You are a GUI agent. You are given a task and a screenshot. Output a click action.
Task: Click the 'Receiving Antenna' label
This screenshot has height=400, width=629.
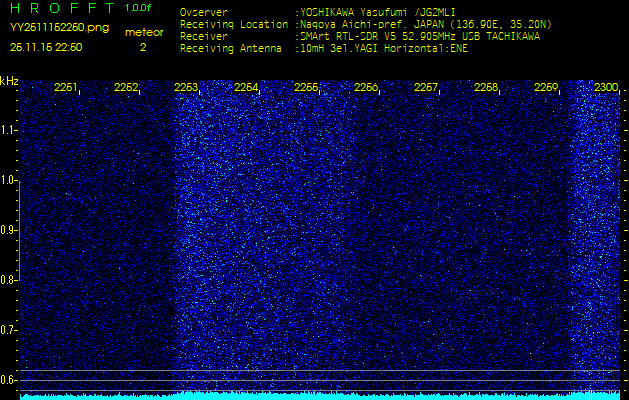(x=231, y=49)
